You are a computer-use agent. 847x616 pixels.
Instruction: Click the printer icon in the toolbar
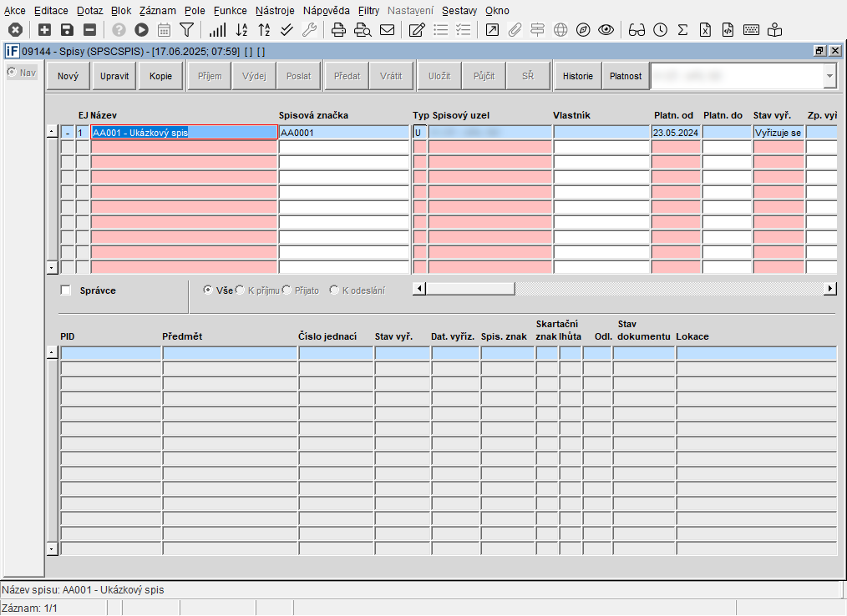338,30
